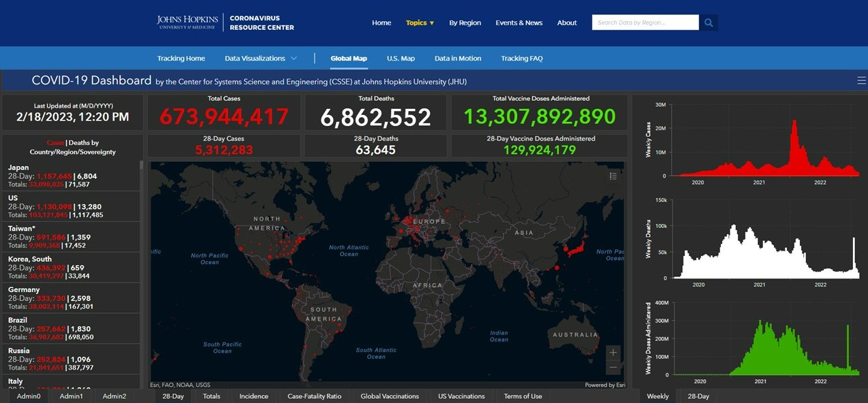Select the Admin1 tab
This screenshot has height=403, width=868.
[72, 396]
